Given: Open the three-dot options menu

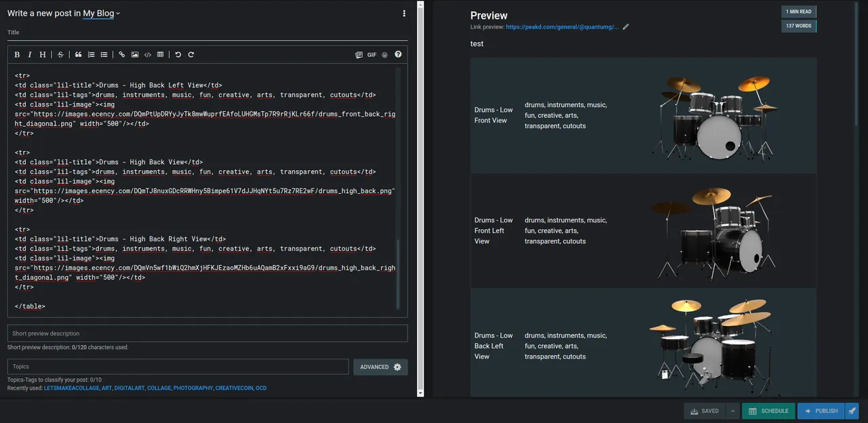Looking at the screenshot, I should (404, 14).
